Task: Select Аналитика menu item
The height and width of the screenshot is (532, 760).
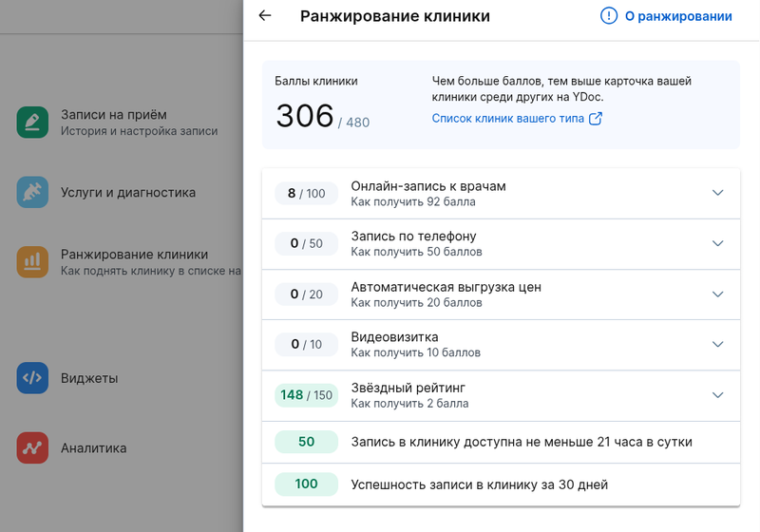Action: (93, 448)
